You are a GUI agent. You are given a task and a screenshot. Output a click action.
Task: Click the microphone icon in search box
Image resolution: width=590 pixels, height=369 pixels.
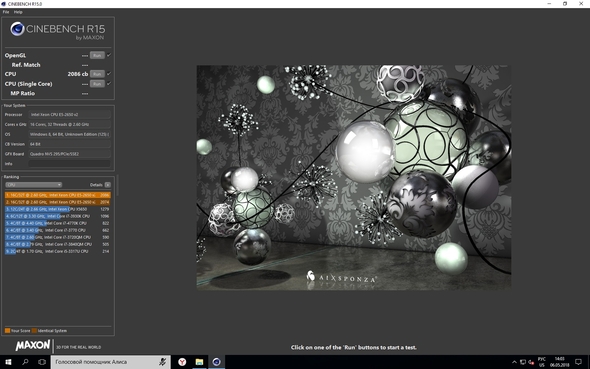pos(163,362)
